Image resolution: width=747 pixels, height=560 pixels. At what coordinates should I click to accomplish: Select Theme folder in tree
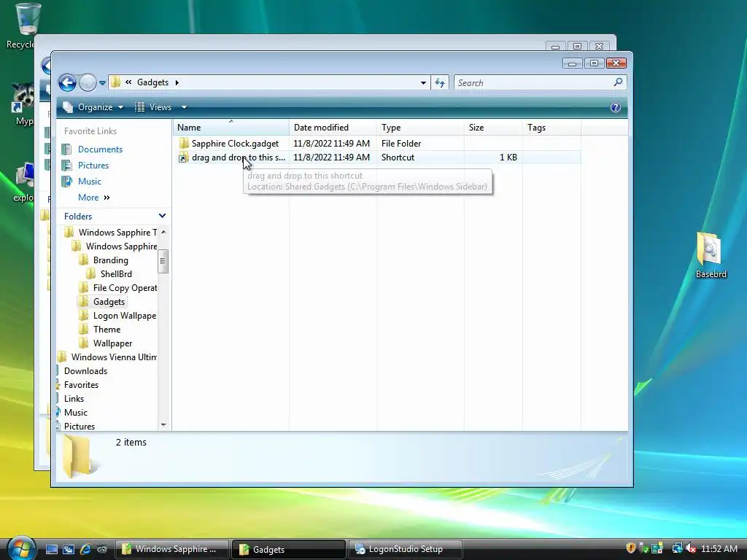(107, 330)
